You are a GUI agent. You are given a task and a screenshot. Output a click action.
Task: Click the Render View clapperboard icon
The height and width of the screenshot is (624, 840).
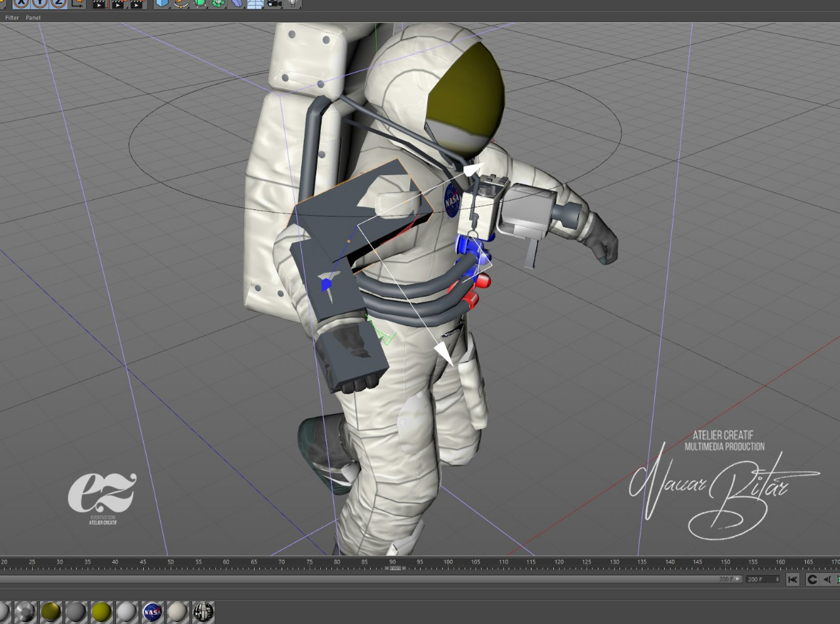pos(99,3)
